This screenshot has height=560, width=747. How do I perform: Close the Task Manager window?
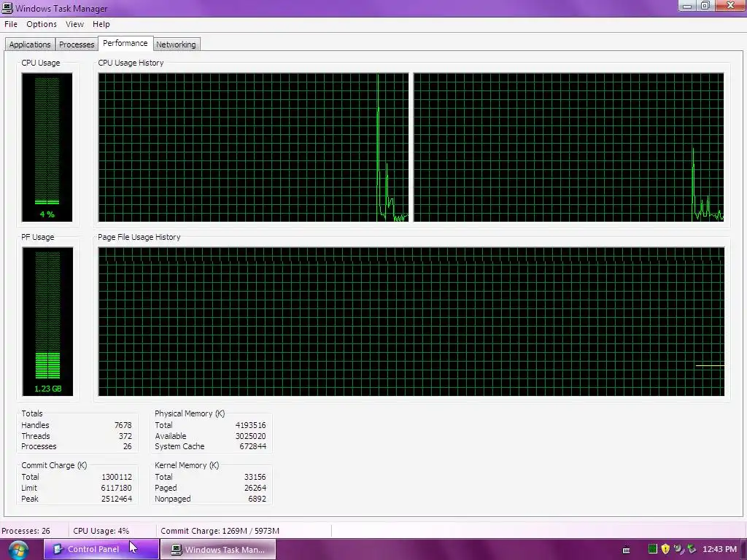(x=730, y=6)
